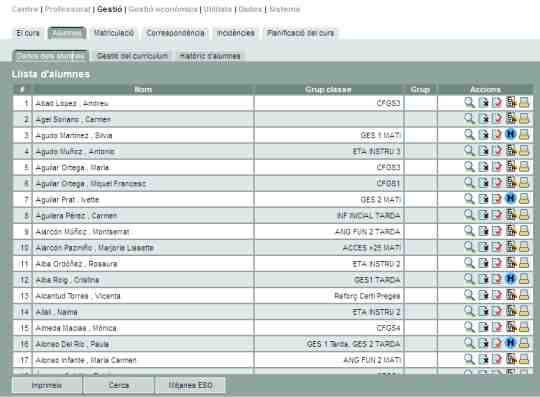Sort list by Grup classe column header
This screenshot has height=397, width=540.
pyautogui.click(x=328, y=90)
